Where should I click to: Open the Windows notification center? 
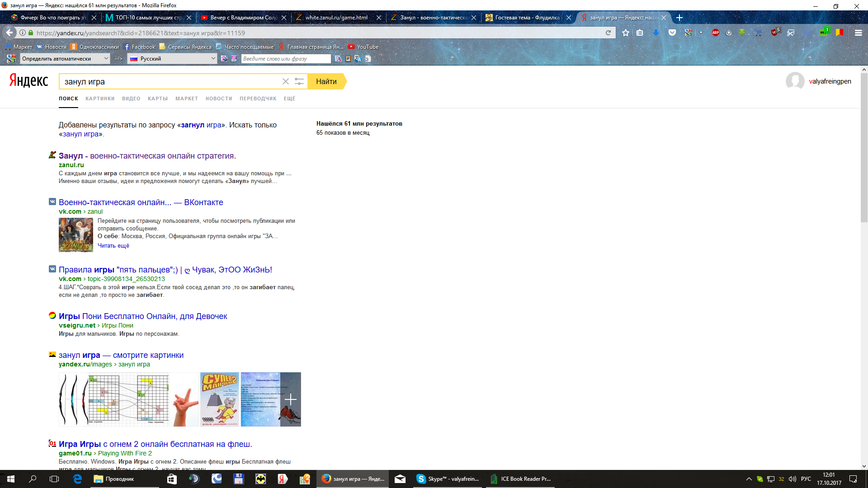853,479
